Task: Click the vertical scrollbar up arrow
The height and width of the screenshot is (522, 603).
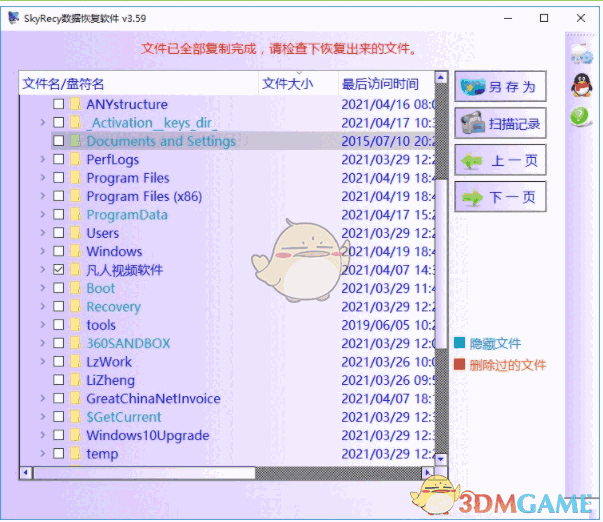Action: pos(441,78)
